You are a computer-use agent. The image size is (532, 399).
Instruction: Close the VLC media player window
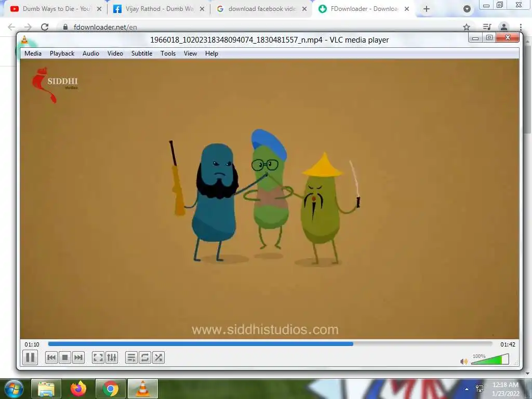tap(508, 37)
